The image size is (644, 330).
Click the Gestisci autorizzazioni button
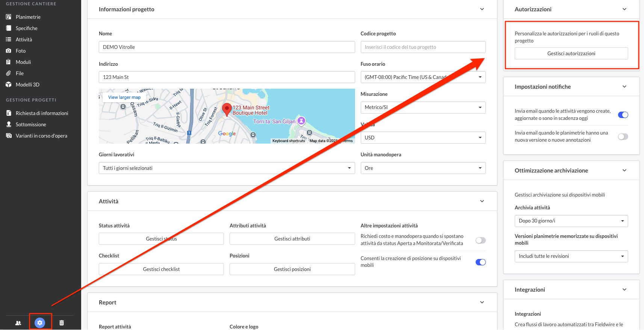point(571,53)
